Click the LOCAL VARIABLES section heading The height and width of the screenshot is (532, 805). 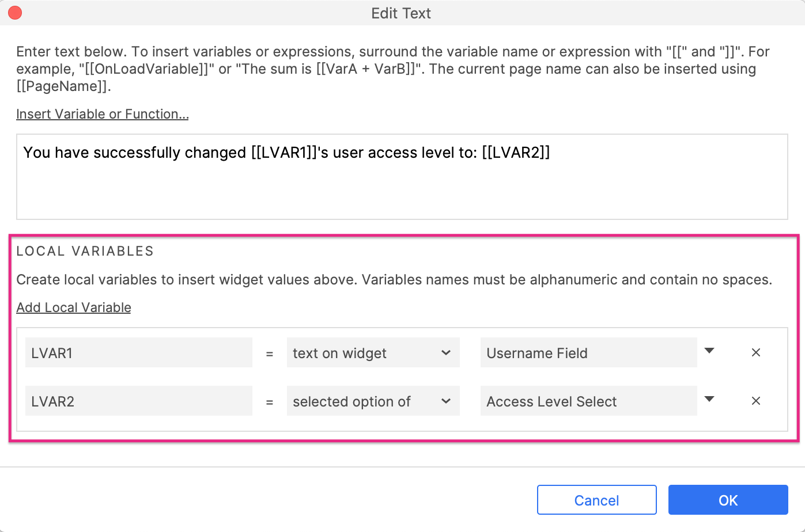85,251
